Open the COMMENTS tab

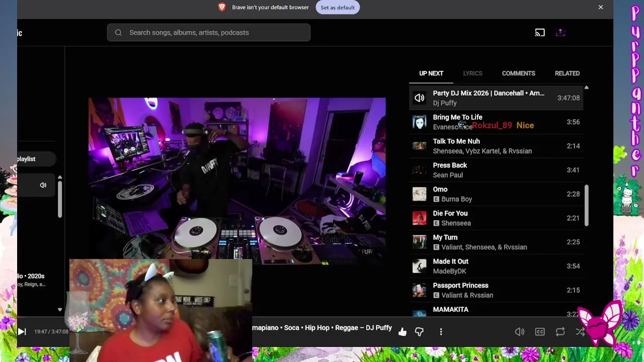(x=518, y=73)
